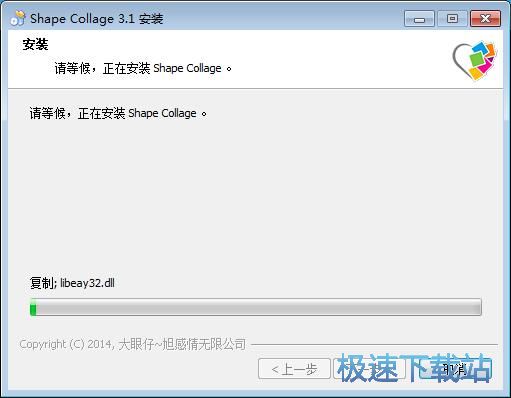This screenshot has width=511, height=398.
Task: Click the 取消 cancel button
Action: [x=455, y=369]
